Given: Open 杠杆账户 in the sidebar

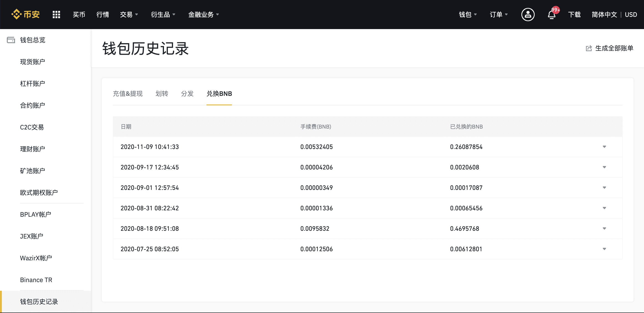Looking at the screenshot, I should point(33,83).
